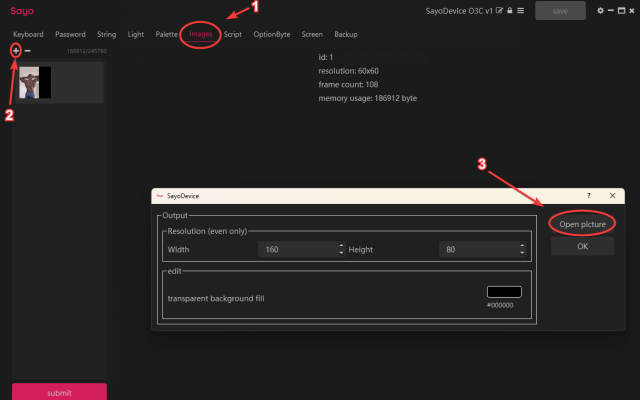Viewport: 640px width, 400px height.
Task: Click the 'memory usage: 186912 byte' text
Action: tap(367, 98)
